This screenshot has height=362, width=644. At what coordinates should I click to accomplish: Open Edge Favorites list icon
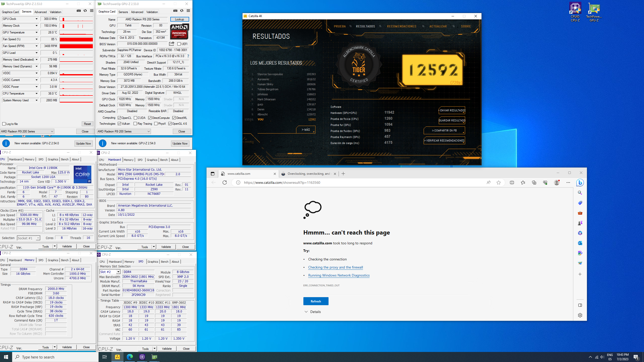pyautogui.click(x=523, y=183)
